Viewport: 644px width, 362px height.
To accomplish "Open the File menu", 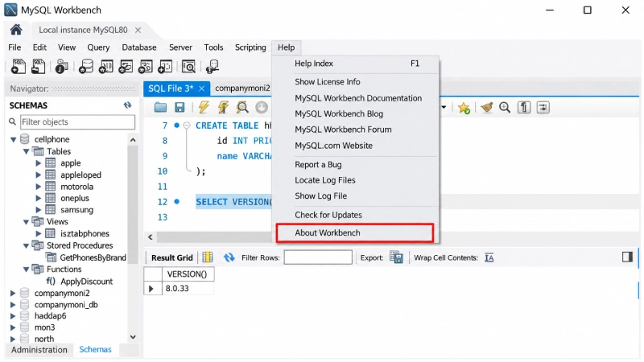I will point(14,47).
